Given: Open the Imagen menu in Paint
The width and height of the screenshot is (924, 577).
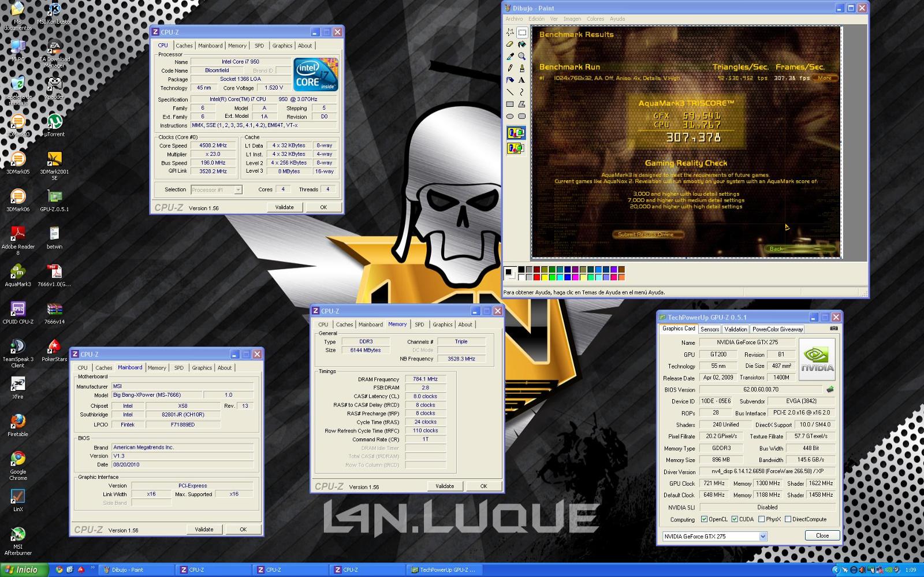Looking at the screenshot, I should [x=572, y=19].
